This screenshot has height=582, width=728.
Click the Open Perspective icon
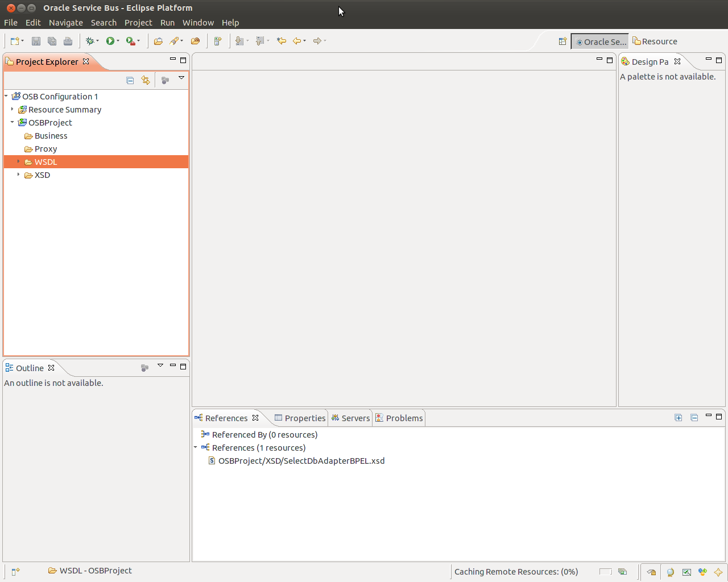562,41
